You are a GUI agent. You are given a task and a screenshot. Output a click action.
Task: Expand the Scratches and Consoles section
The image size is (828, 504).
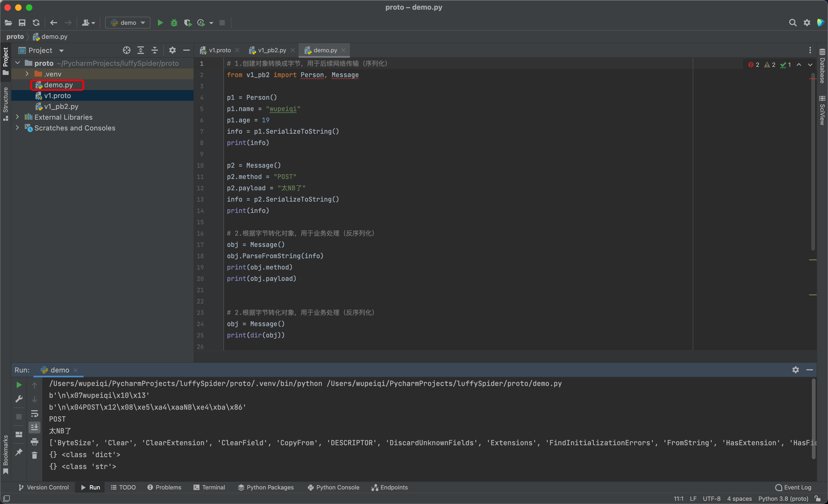(x=16, y=128)
